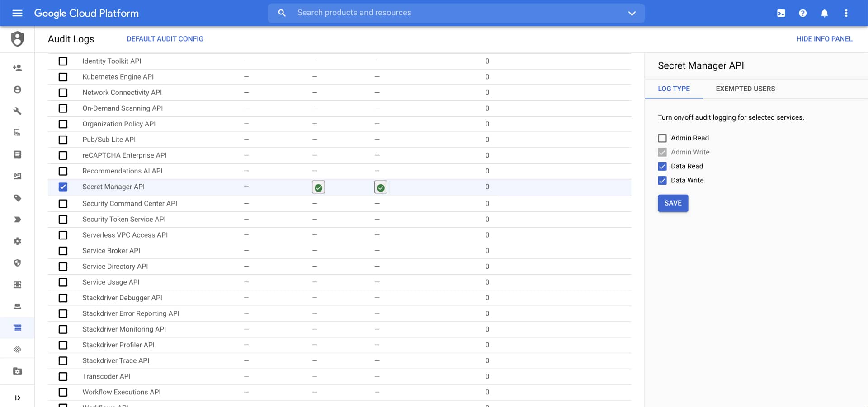Image resolution: width=868 pixels, height=407 pixels.
Task: Activate Cloud Shell terminal icon
Action: [x=781, y=13]
